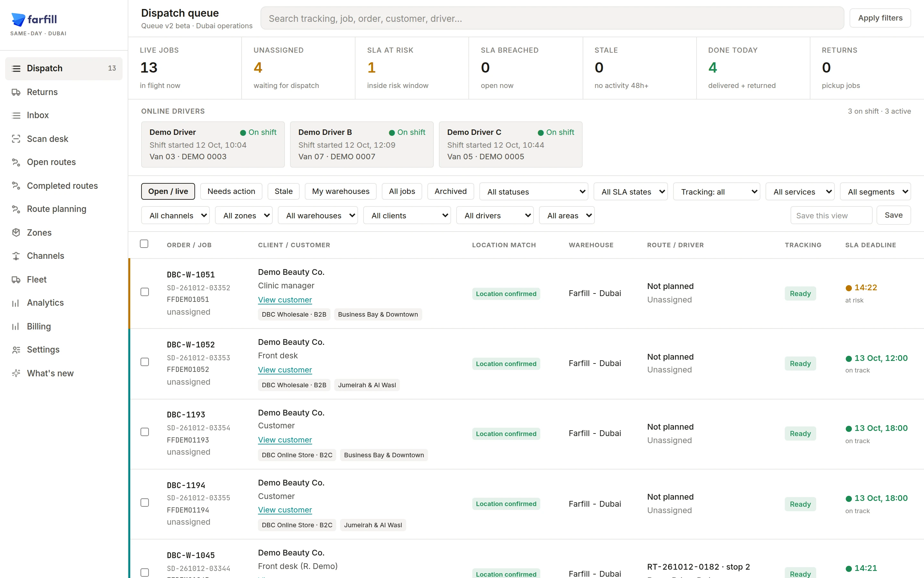Toggle the select-all checkbox in table header
924x578 pixels.
(144, 244)
